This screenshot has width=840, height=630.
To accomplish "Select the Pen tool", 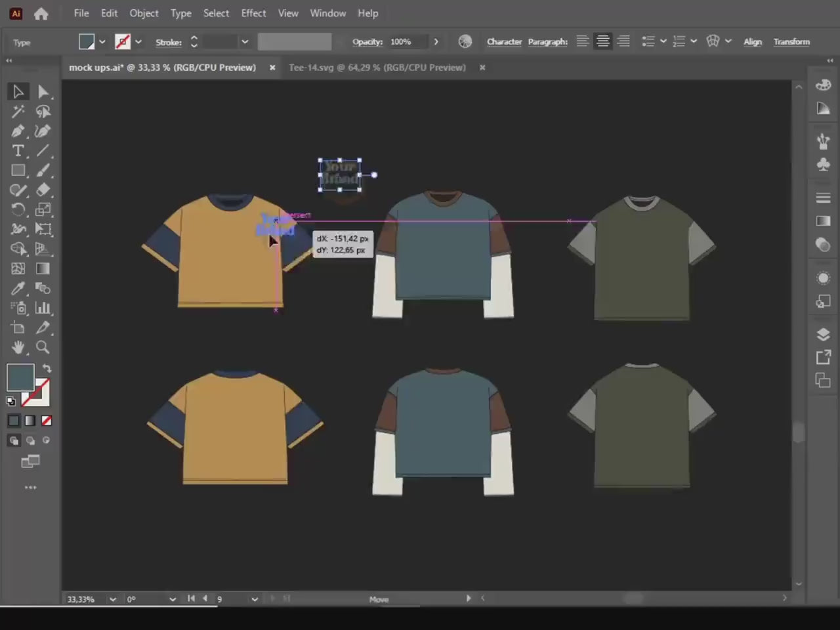I will 18,131.
